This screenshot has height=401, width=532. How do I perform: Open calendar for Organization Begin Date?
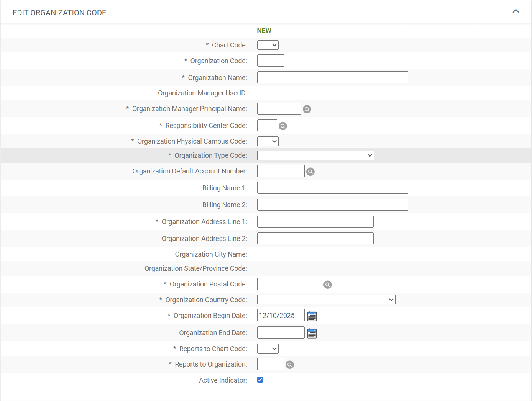click(312, 316)
